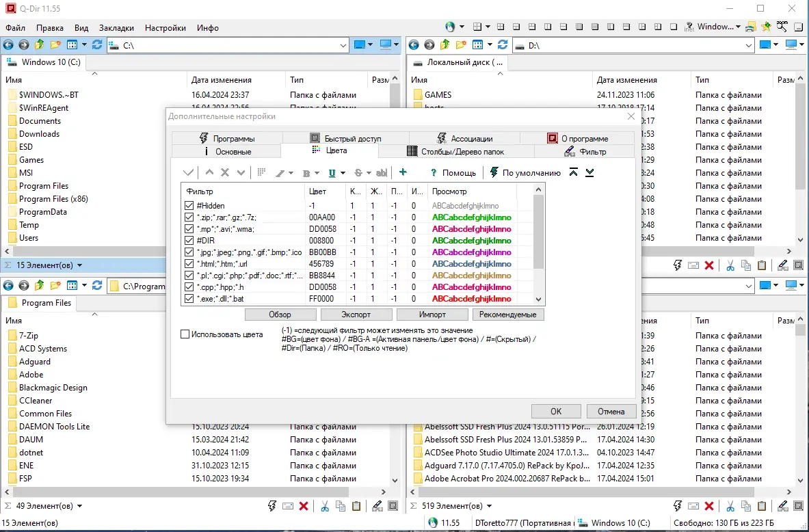Open the D:\ address bar dropdown
The height and width of the screenshot is (532, 809).
click(x=749, y=45)
